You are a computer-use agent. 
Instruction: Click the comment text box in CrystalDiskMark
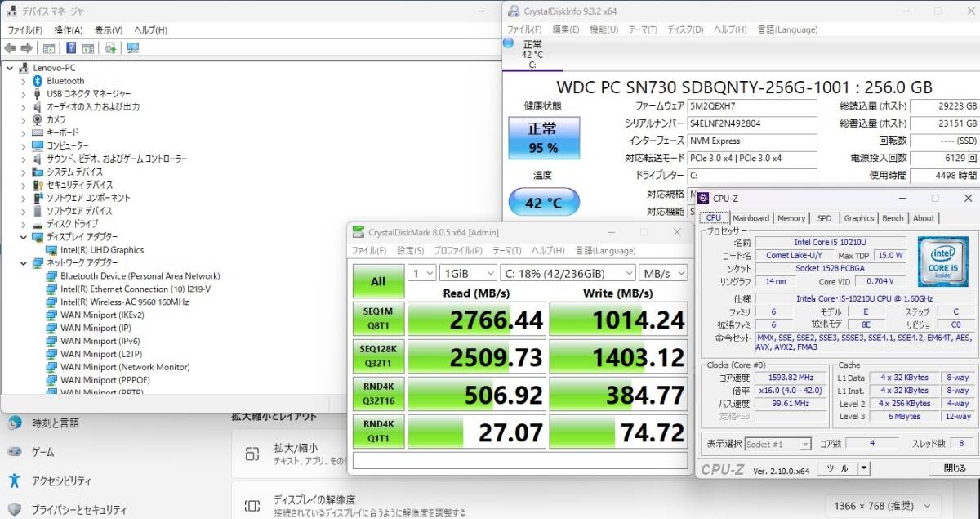pos(520,461)
